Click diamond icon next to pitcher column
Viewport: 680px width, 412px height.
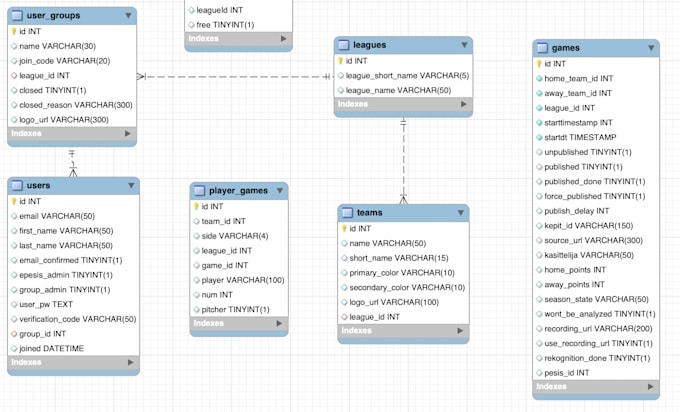point(196,310)
